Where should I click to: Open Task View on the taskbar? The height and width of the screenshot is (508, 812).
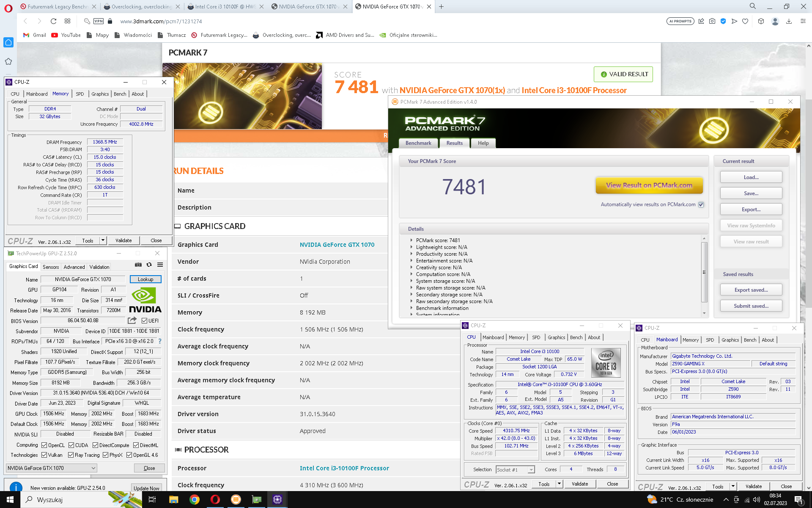pyautogui.click(x=152, y=500)
